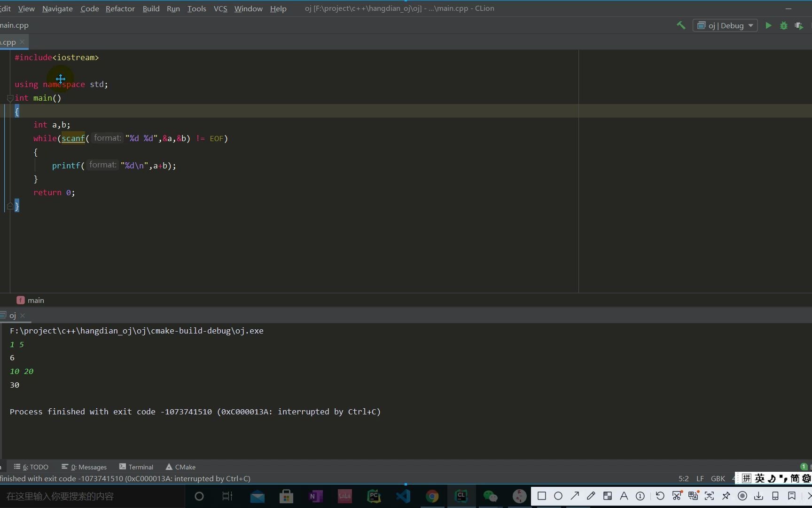Close the .cpp editor tab
Screen dimensions: 812x508
point(22,42)
